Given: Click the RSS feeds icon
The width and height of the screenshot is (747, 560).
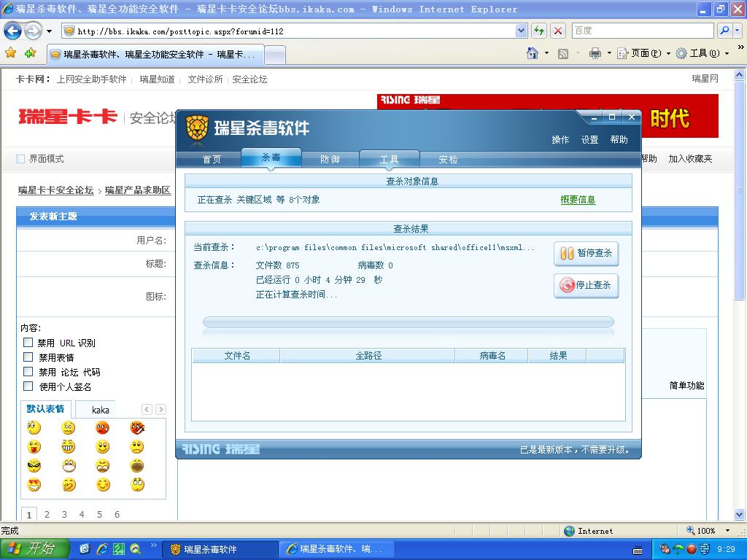Looking at the screenshot, I should (x=563, y=54).
